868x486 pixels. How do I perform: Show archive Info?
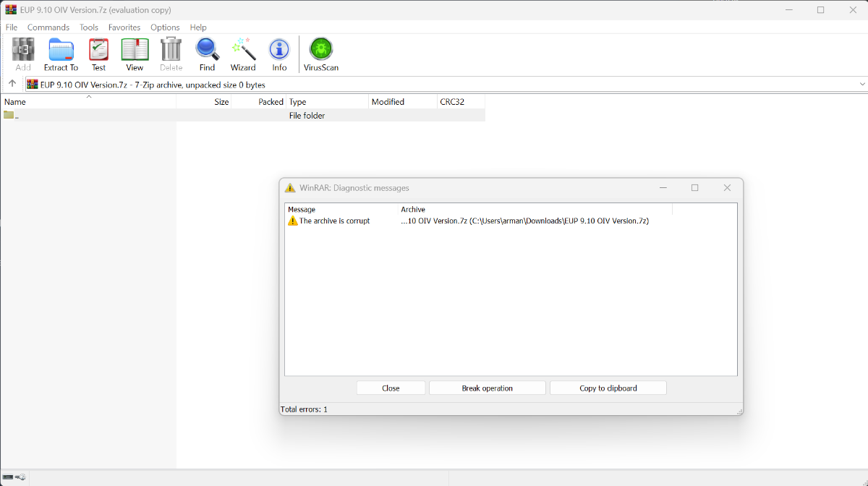(279, 55)
